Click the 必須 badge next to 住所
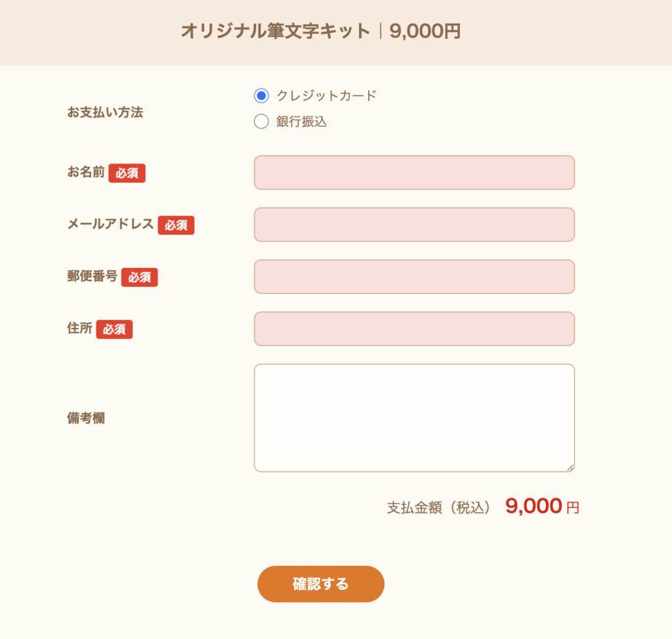 [x=114, y=329]
